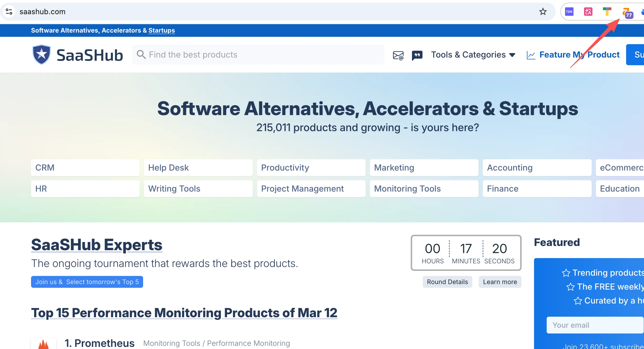Open the Monitoring Tools category

[424, 189]
